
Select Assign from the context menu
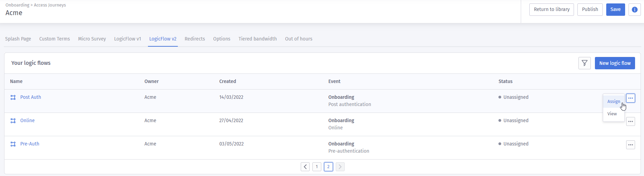pyautogui.click(x=613, y=102)
